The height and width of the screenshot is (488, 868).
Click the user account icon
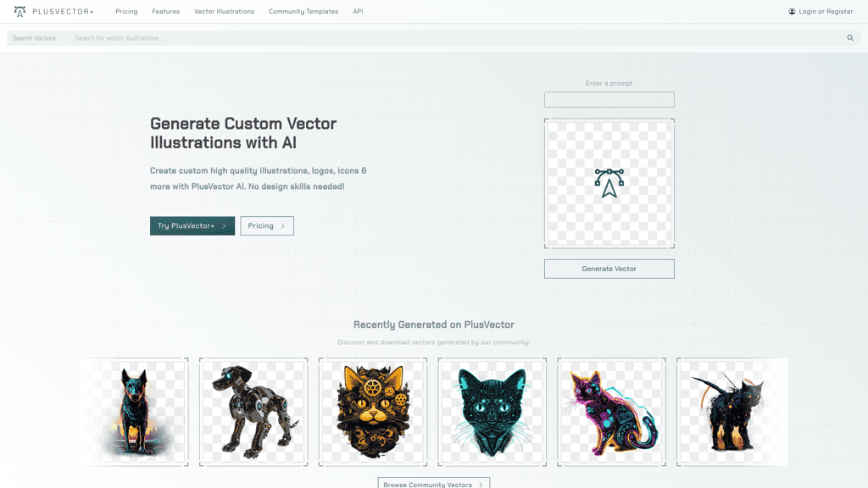tap(792, 11)
